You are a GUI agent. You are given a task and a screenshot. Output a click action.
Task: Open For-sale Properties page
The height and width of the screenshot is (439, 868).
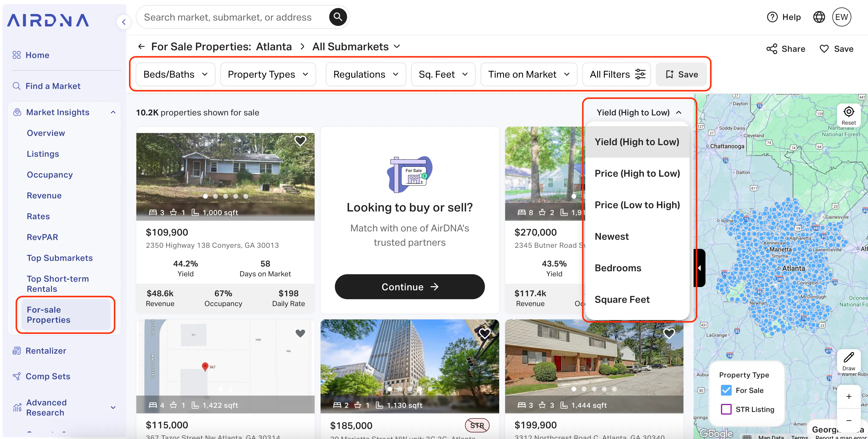(66, 315)
